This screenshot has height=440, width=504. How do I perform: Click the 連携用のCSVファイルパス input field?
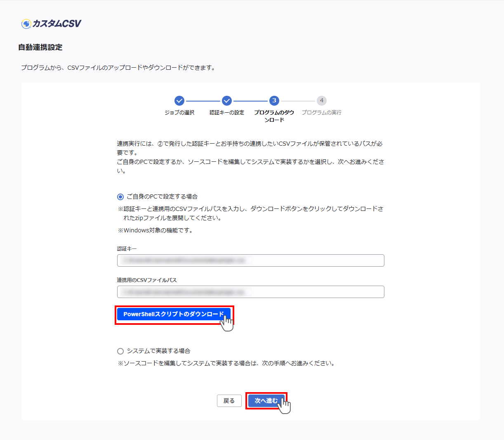pos(250,292)
